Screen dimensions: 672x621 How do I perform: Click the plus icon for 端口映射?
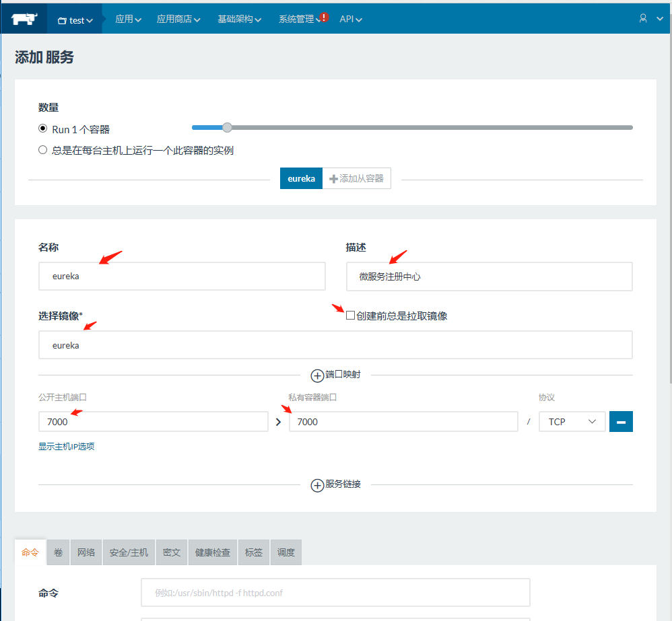[x=317, y=375]
